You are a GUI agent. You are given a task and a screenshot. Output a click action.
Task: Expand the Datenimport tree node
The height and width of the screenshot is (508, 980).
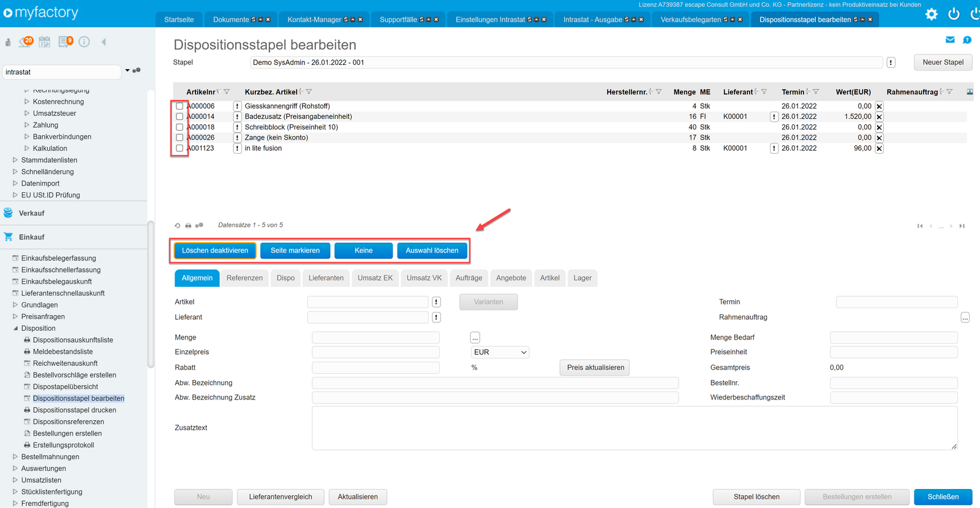pyautogui.click(x=15, y=183)
